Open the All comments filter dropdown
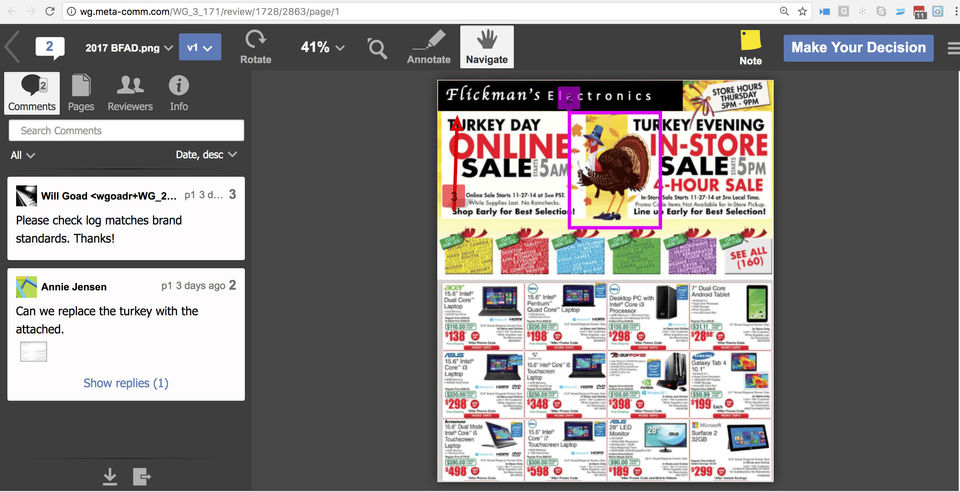The width and height of the screenshot is (960, 492). point(23,155)
